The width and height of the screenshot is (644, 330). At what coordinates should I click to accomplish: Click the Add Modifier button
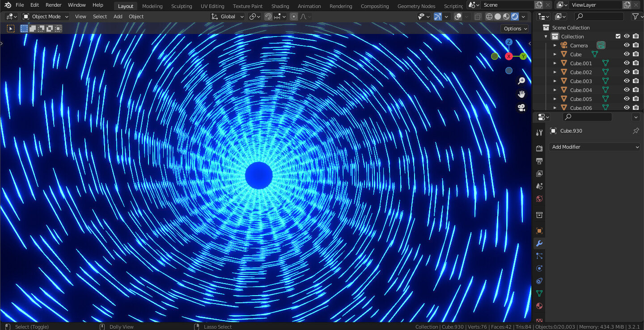tap(594, 146)
